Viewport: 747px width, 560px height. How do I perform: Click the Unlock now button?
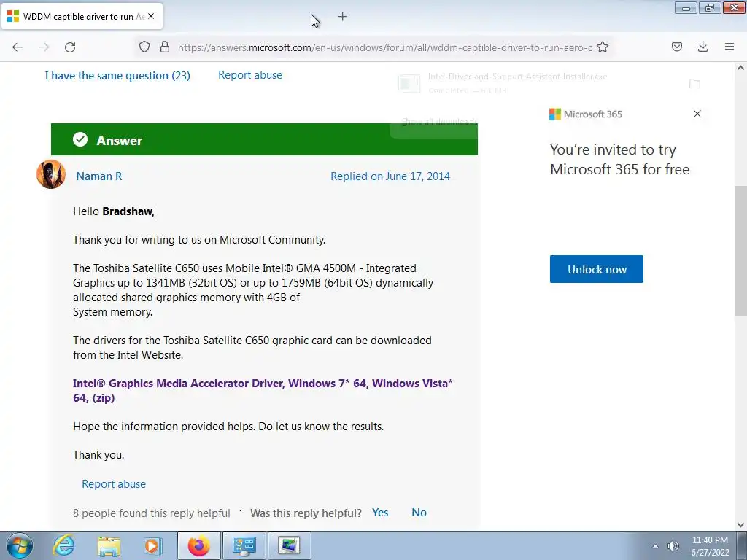[597, 269]
